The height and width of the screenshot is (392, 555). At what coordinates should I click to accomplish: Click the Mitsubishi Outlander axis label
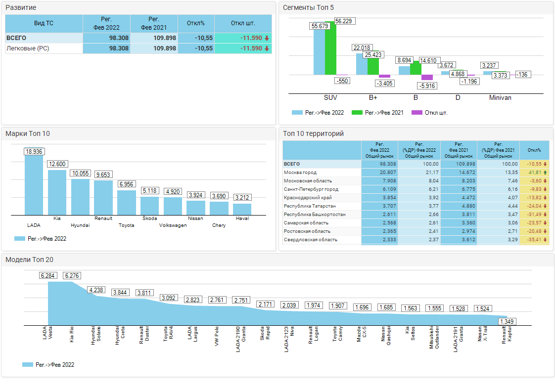[434, 338]
